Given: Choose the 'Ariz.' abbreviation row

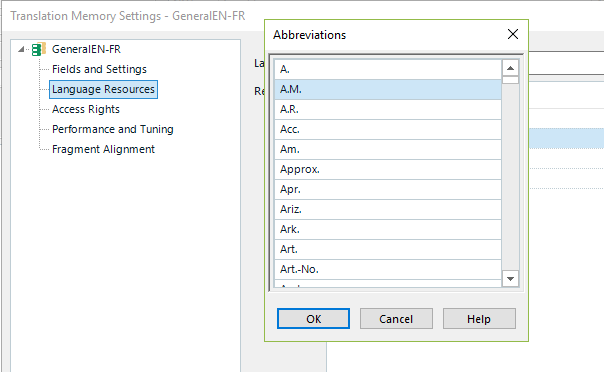Looking at the screenshot, I should 388,209.
